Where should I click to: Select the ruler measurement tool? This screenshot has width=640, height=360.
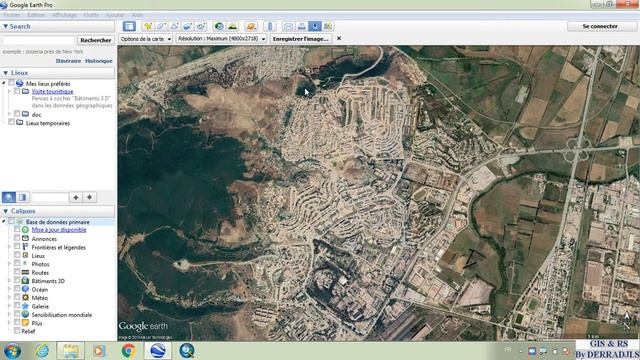pyautogui.click(x=270, y=26)
